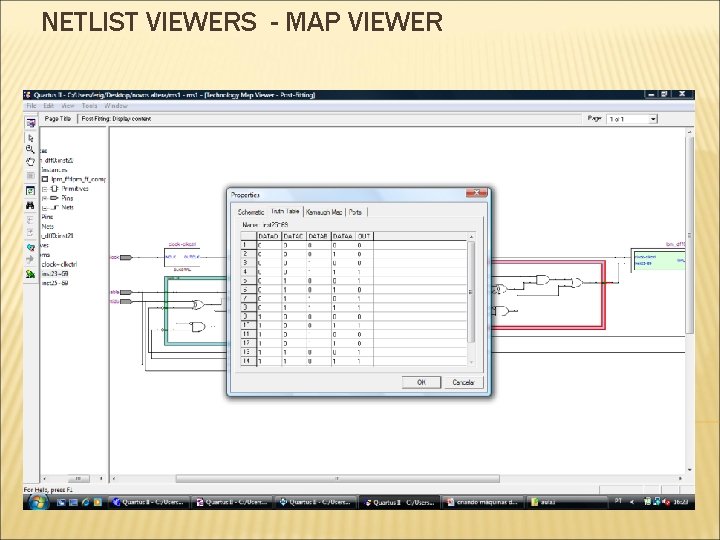Click the Page Title label
This screenshot has height=540, width=720.
[x=57, y=119]
